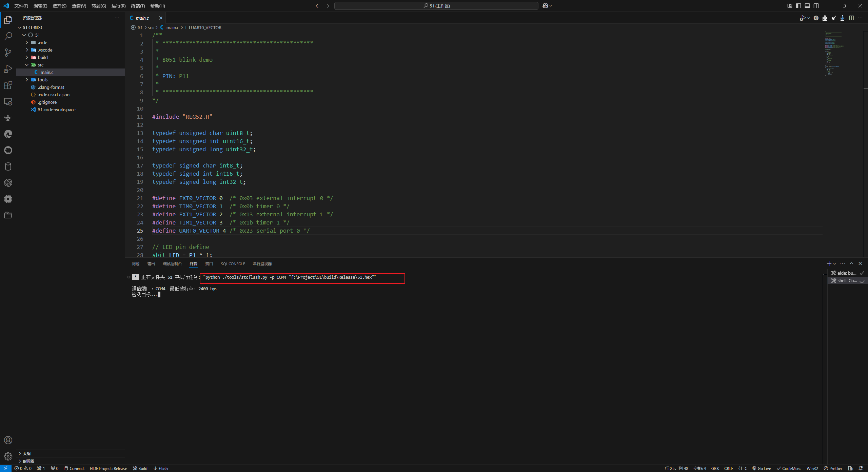Open more actions in editor toolbar
Viewport: 868px width, 472px height.
coord(860,18)
